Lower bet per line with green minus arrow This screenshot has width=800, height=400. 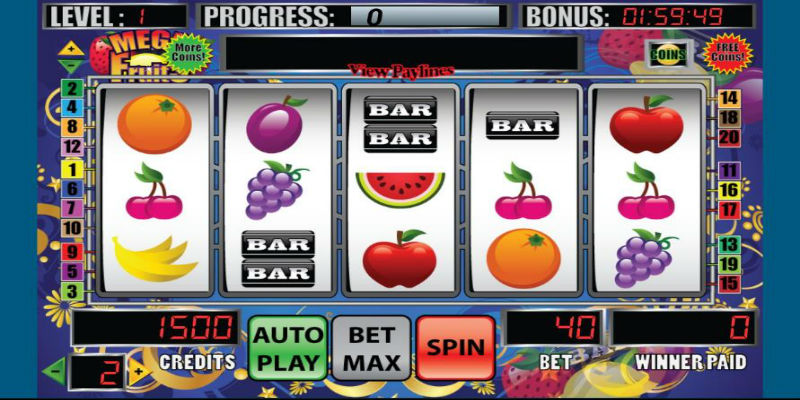(55, 371)
